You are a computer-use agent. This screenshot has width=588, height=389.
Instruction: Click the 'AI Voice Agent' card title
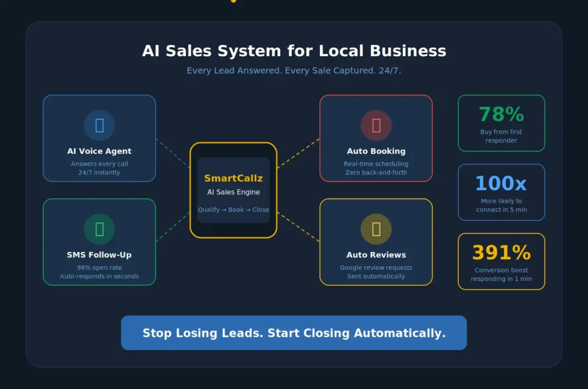coord(99,151)
